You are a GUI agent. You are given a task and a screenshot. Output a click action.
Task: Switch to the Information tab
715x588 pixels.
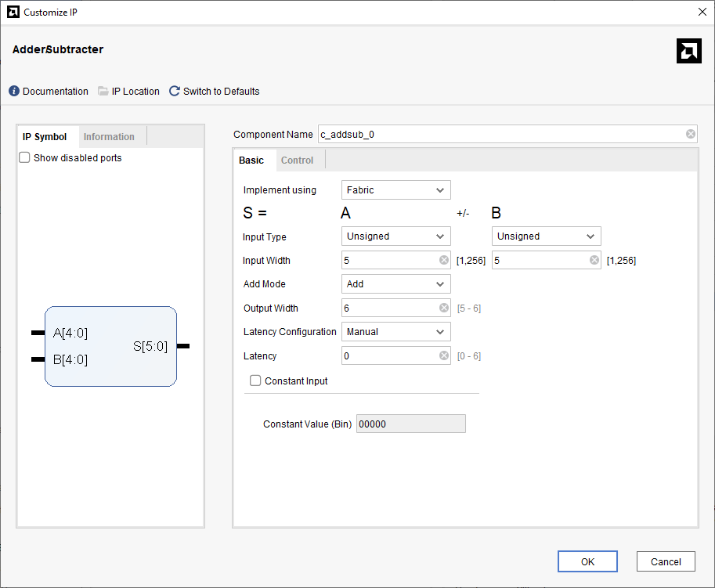coord(109,137)
